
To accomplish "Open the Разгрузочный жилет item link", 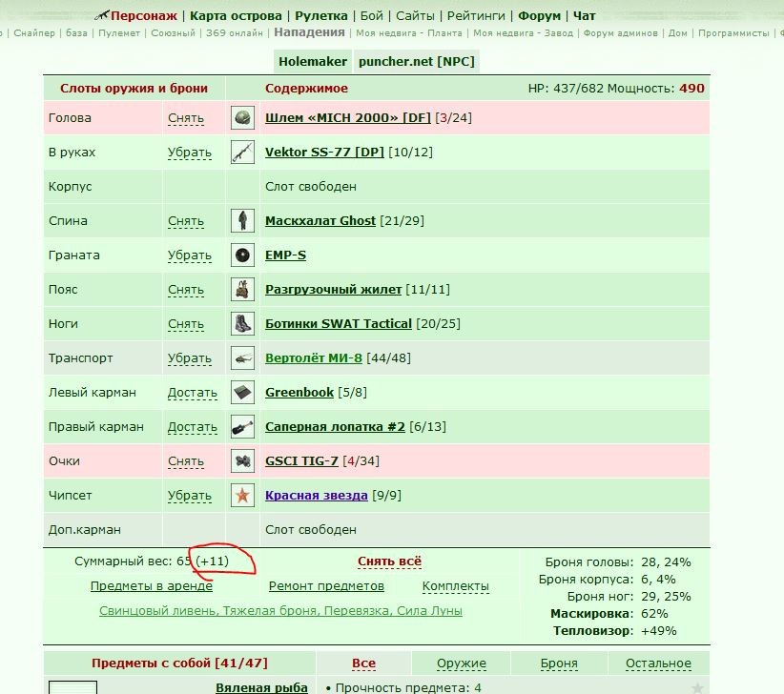I will click(x=333, y=289).
